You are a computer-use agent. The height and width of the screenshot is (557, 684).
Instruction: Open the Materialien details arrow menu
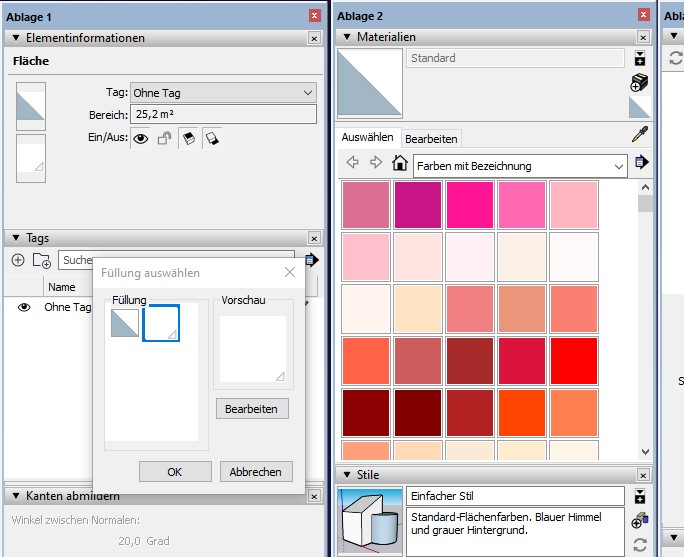tap(641, 162)
